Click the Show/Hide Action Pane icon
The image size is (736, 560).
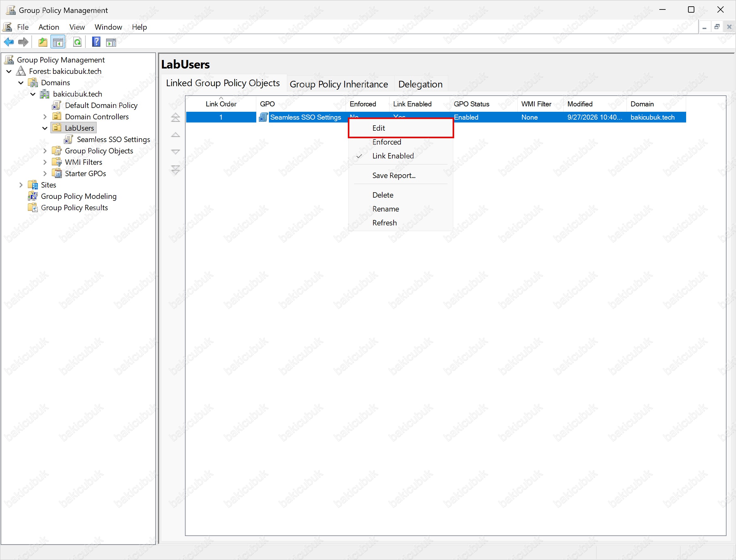point(111,42)
